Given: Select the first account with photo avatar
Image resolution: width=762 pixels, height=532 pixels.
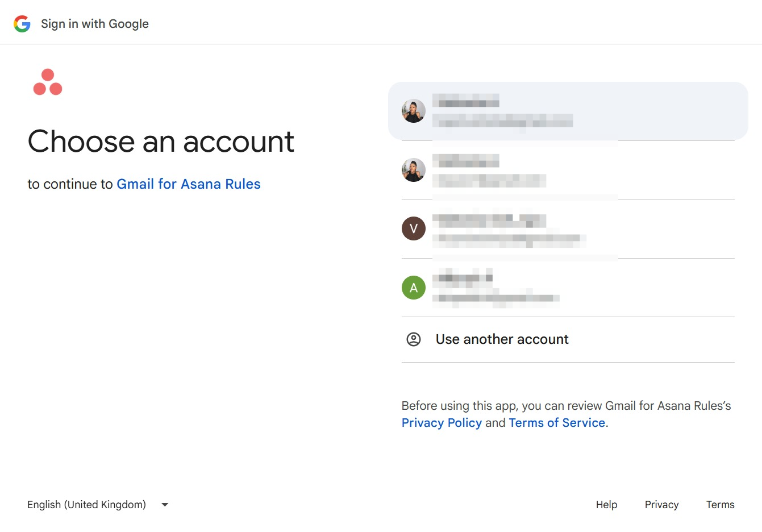Looking at the screenshot, I should click(568, 111).
